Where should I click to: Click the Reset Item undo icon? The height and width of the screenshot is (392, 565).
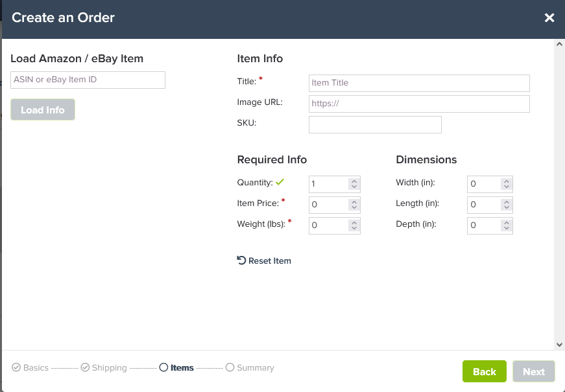point(241,260)
